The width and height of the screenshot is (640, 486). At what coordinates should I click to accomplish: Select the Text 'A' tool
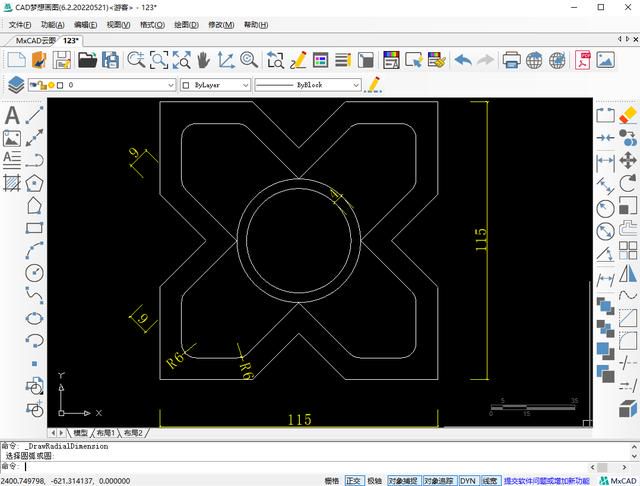tap(12, 115)
